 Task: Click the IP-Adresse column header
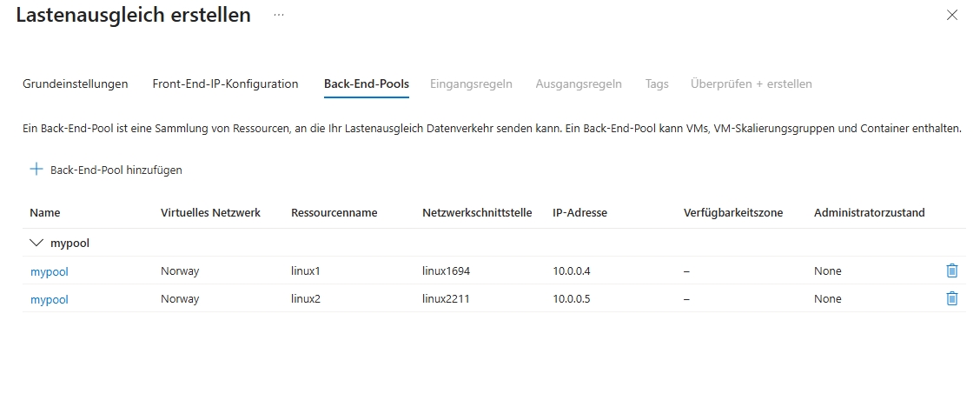(579, 213)
